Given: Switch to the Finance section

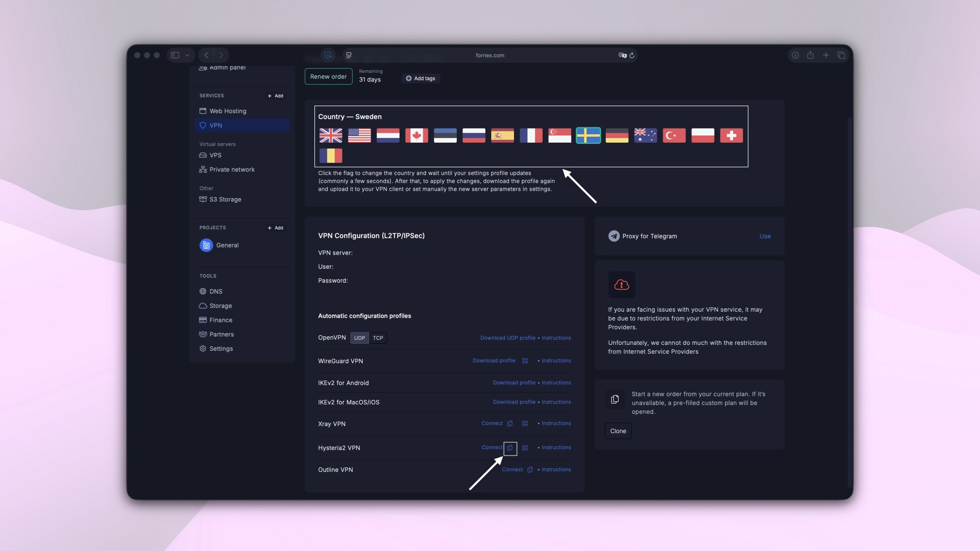Looking at the screenshot, I should pyautogui.click(x=220, y=320).
